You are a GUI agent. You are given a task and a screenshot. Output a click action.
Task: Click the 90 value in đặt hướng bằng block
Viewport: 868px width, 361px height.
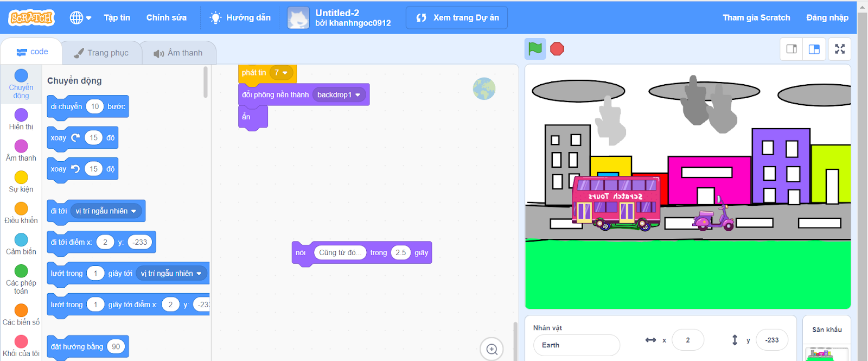[116, 347]
